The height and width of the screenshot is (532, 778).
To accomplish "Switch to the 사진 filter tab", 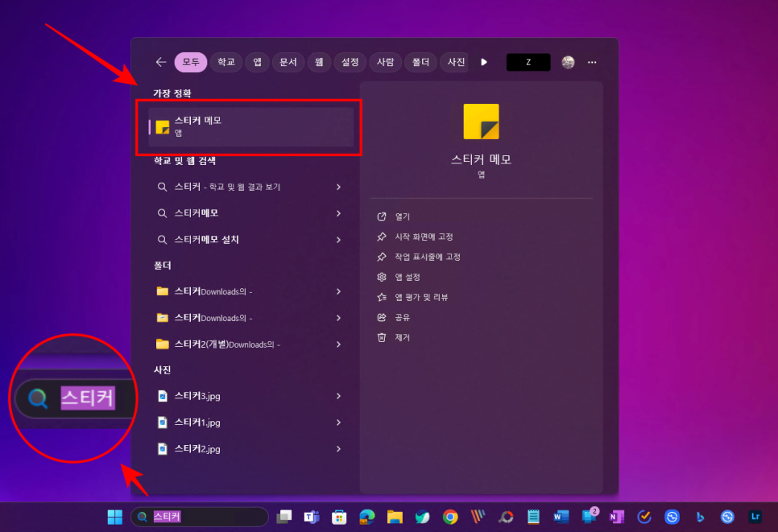I will 454,62.
